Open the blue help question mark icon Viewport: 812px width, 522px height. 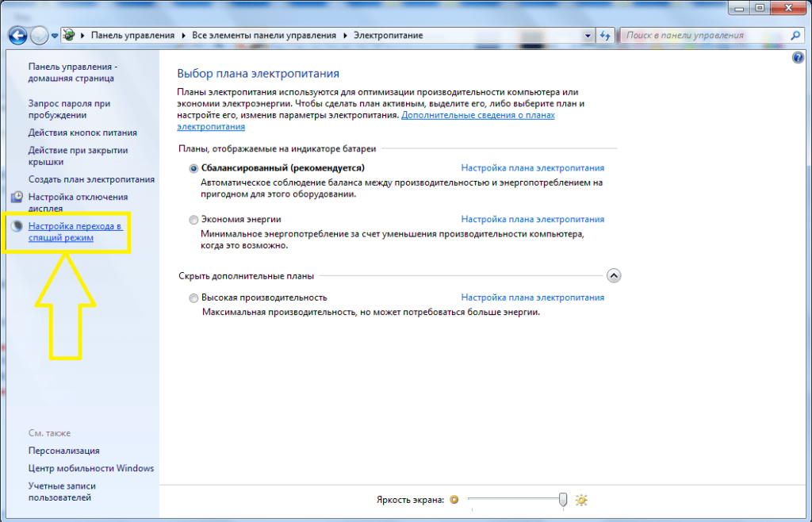click(x=798, y=57)
